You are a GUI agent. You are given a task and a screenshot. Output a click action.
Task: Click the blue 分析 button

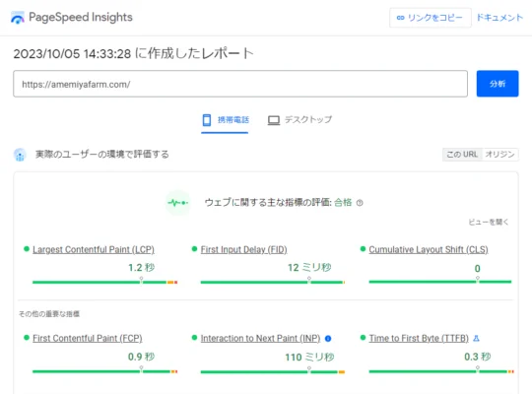(498, 84)
